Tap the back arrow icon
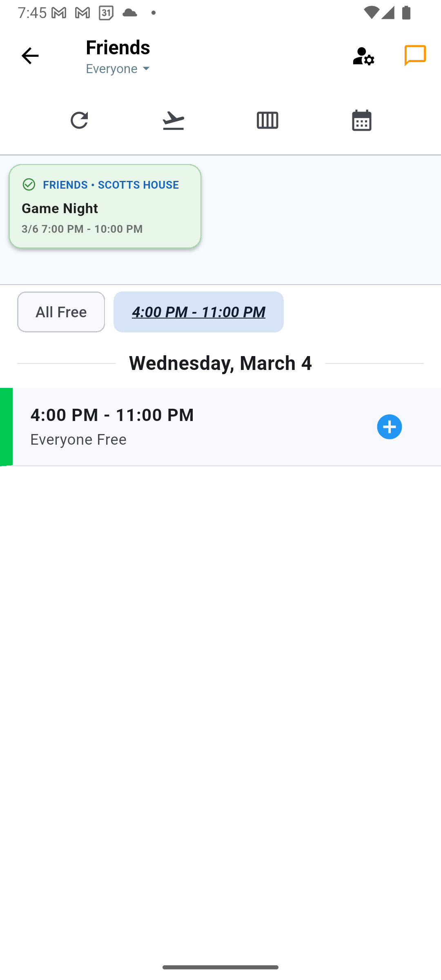This screenshot has height=980, width=441. pyautogui.click(x=30, y=56)
